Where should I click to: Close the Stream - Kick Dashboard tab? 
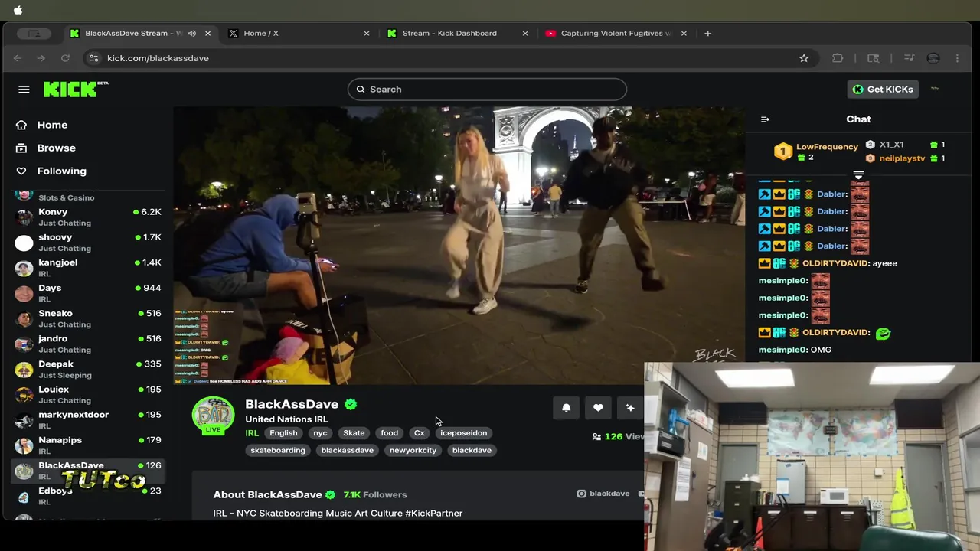tap(525, 33)
